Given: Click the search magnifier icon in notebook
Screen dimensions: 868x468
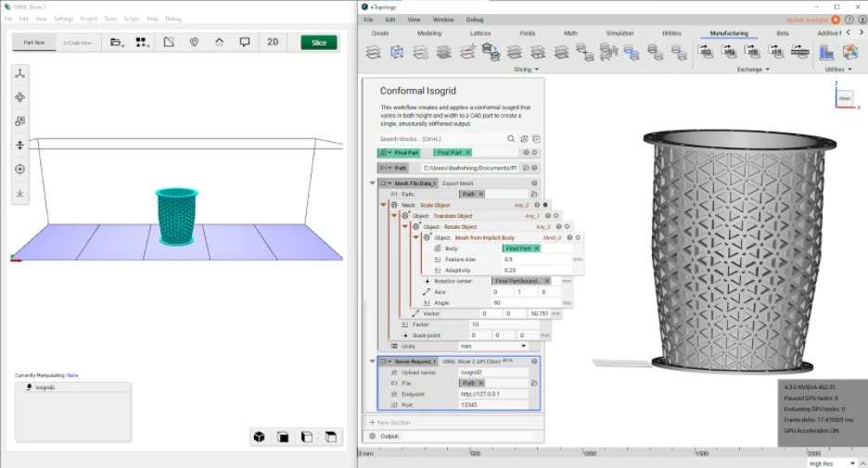Looking at the screenshot, I should click(511, 139).
